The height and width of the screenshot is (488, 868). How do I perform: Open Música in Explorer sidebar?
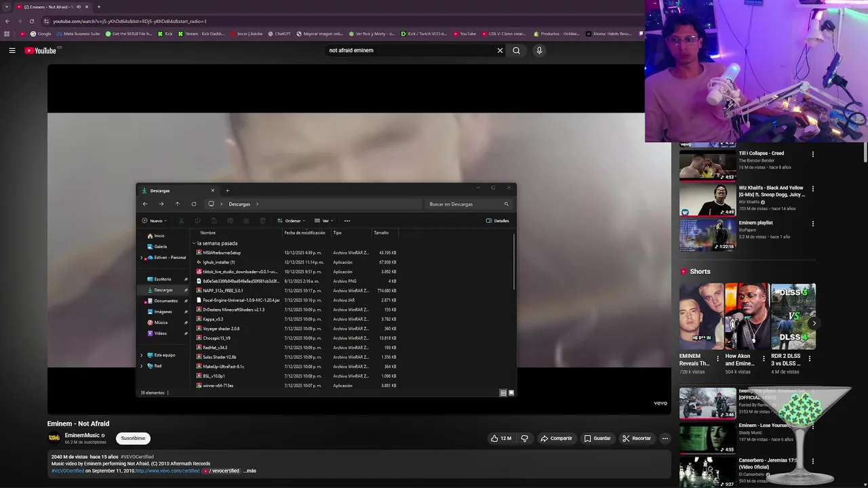pyautogui.click(x=161, y=323)
